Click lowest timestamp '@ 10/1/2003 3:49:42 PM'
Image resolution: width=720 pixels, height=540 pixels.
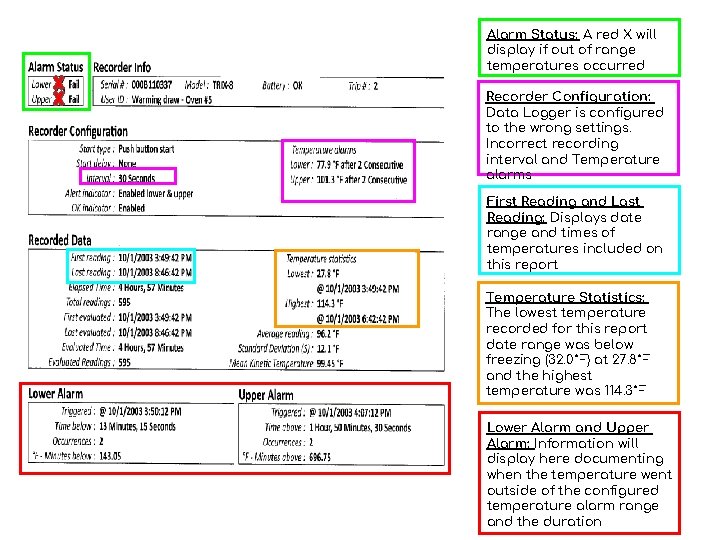pyautogui.click(x=358, y=289)
